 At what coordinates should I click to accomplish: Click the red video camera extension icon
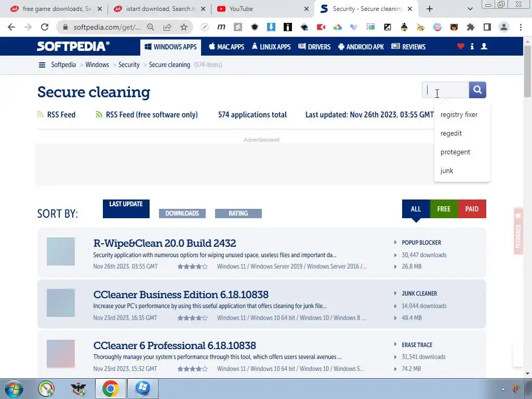[321, 27]
